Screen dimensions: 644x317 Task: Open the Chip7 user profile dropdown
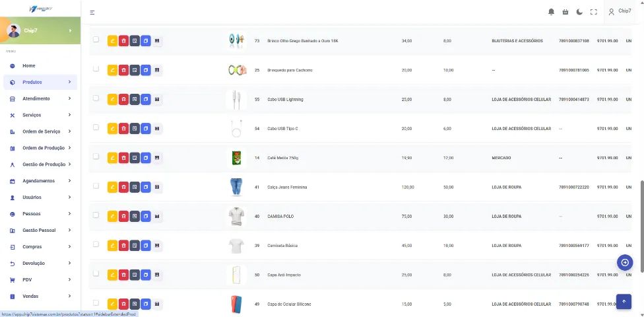tap(620, 11)
